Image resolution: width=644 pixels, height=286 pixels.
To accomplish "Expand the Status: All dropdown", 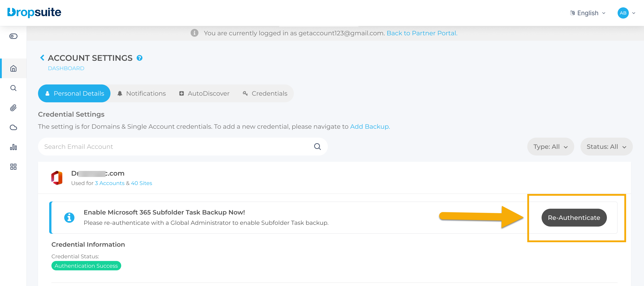I will pos(606,147).
